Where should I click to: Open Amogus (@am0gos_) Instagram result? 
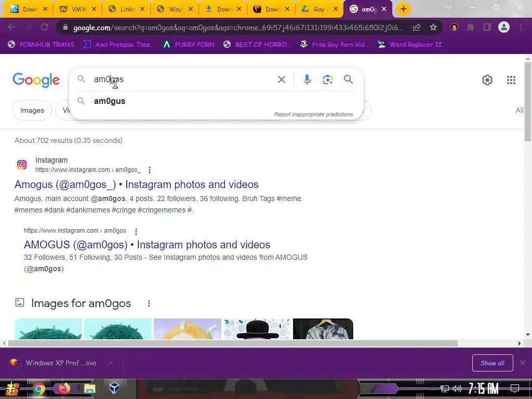click(137, 184)
